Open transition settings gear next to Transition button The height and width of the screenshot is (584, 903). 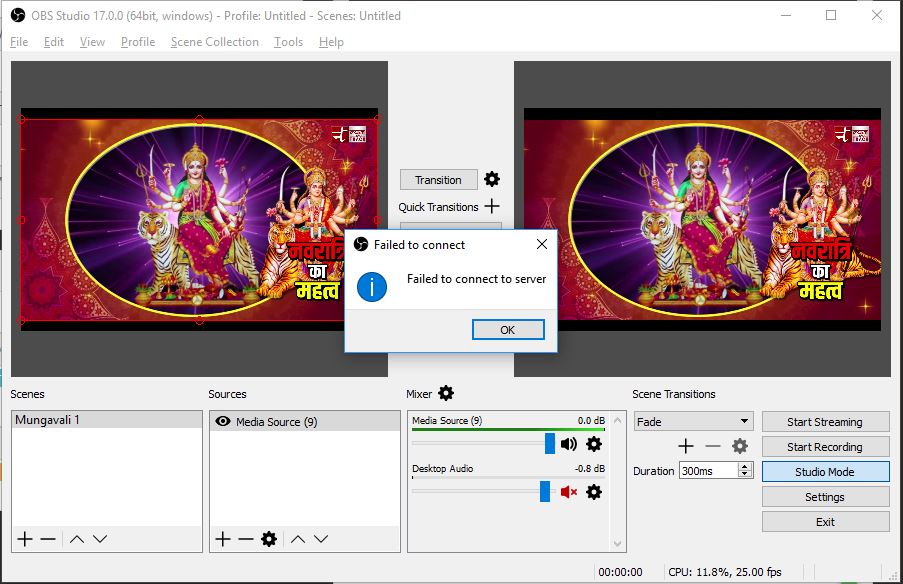point(491,179)
